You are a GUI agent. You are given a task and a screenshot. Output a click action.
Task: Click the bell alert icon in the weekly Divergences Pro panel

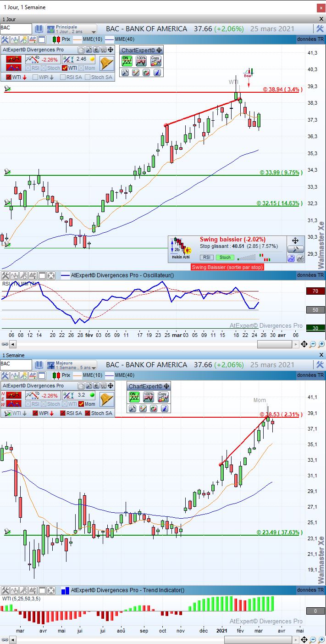coord(106,399)
